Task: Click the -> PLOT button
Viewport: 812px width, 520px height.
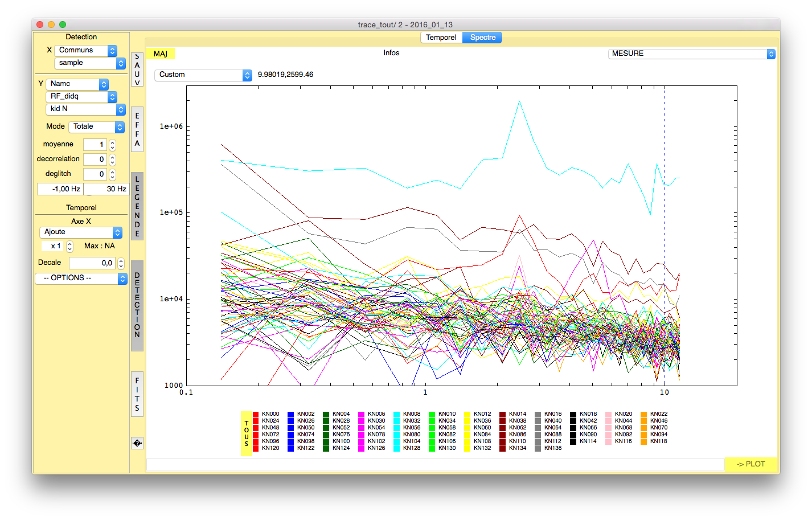Action: (751, 464)
